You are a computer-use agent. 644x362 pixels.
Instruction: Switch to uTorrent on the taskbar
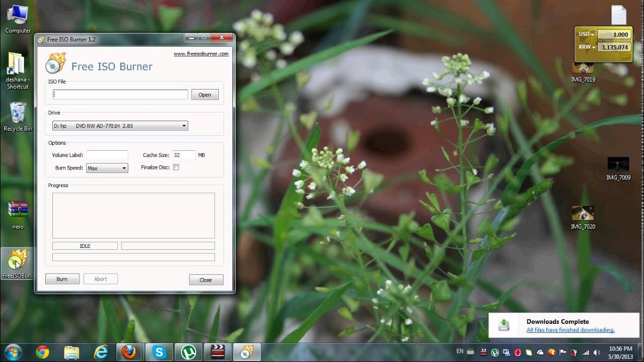point(189,352)
